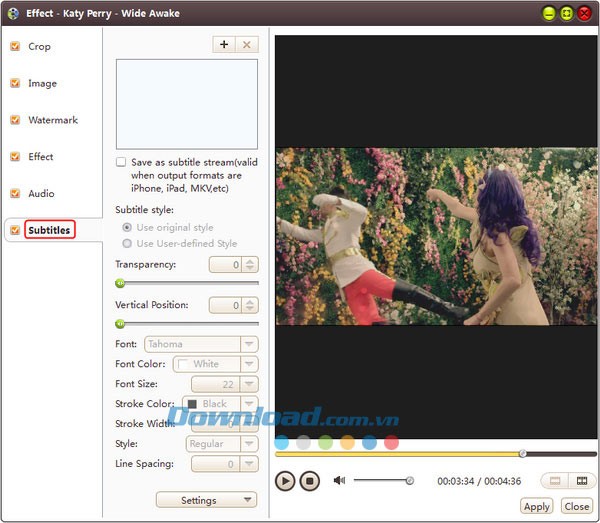
Task: Click the video seek bar handle
Action: pos(523,454)
